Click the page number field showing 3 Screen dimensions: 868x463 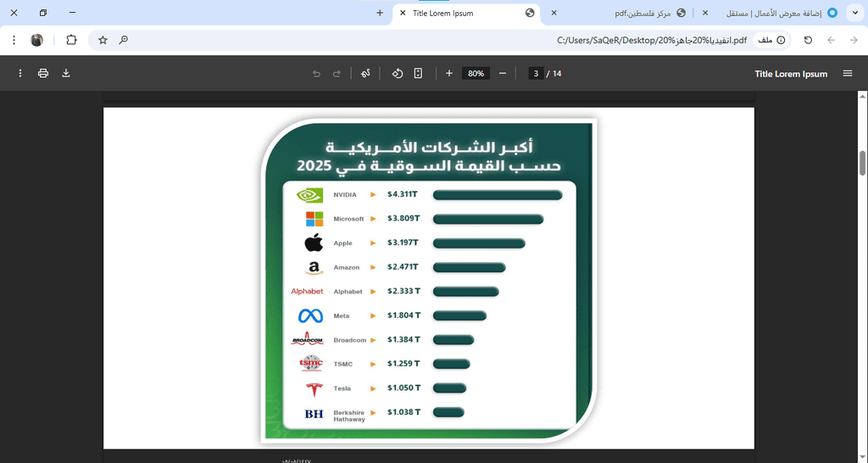[x=536, y=73]
